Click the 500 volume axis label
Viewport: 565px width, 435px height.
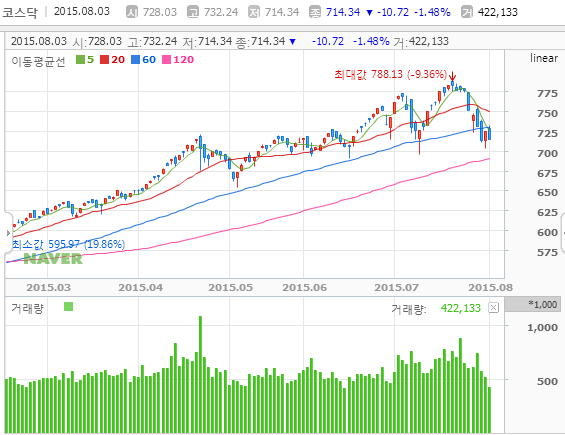click(547, 381)
